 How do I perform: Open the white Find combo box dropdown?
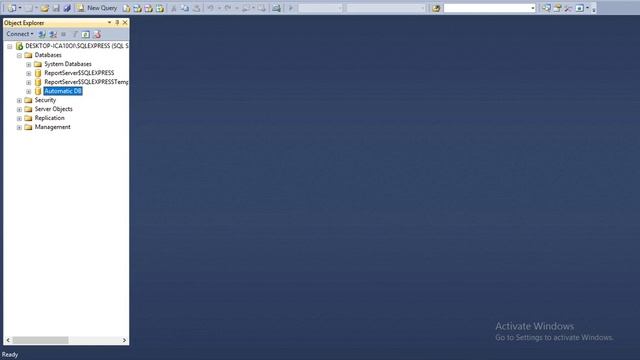point(533,8)
